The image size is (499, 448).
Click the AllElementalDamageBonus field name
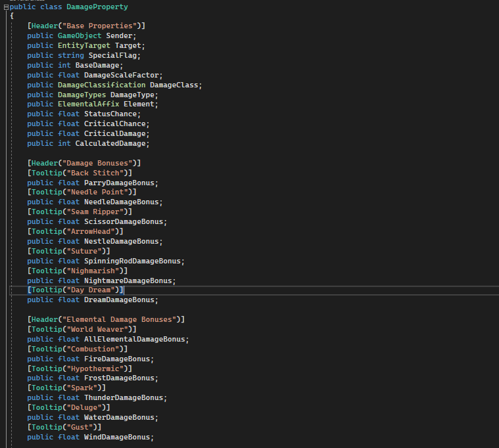point(135,339)
